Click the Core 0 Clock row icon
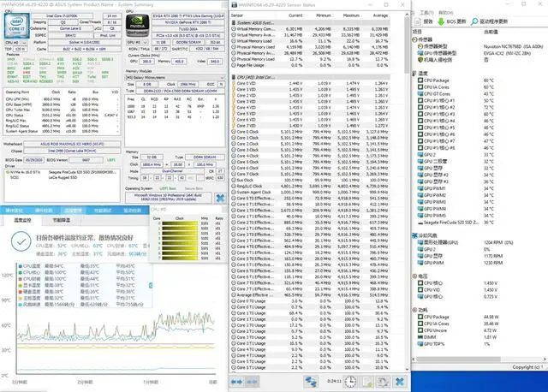The height and width of the screenshot is (392, 548). [234, 132]
